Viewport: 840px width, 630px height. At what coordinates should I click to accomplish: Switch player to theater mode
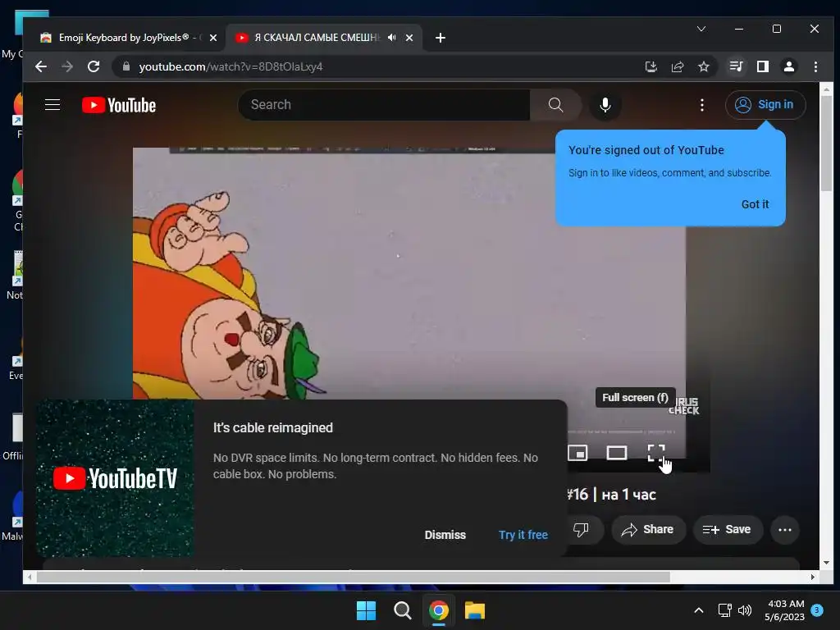(617, 453)
